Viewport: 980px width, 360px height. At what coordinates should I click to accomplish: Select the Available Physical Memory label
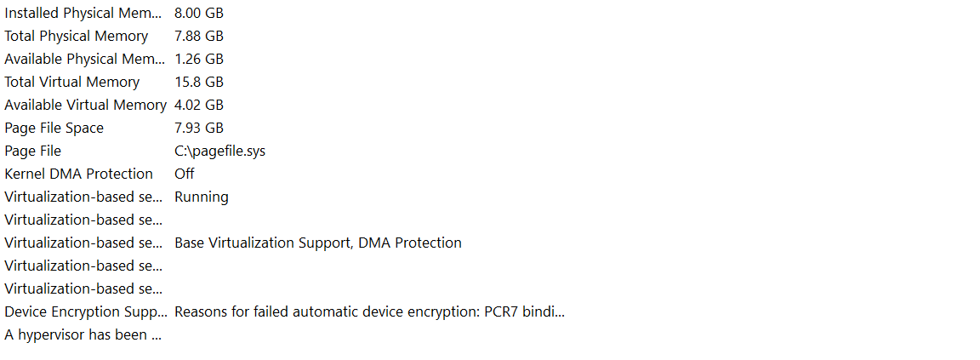(84, 59)
